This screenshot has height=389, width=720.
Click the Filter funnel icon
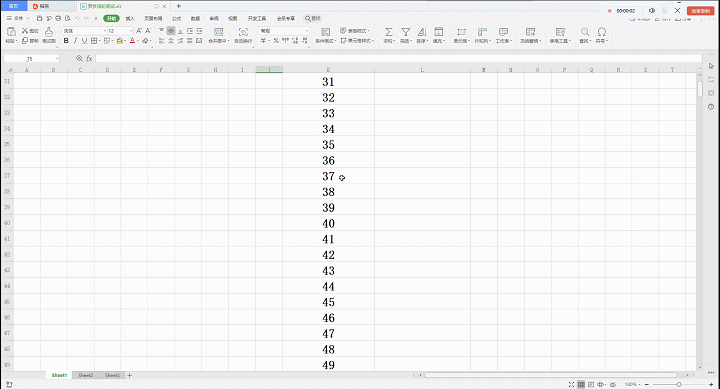[405, 32]
